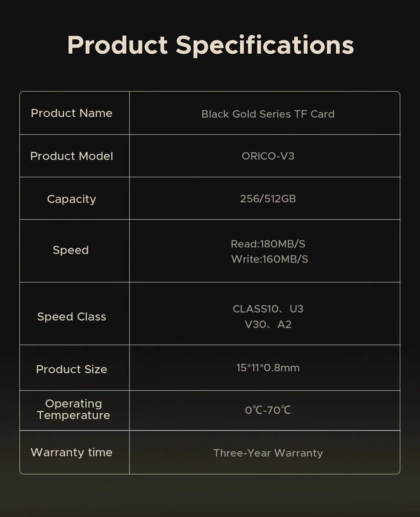The width and height of the screenshot is (420, 517).
Task: Click the "CLASS10、U3" text line
Action: 268,309
